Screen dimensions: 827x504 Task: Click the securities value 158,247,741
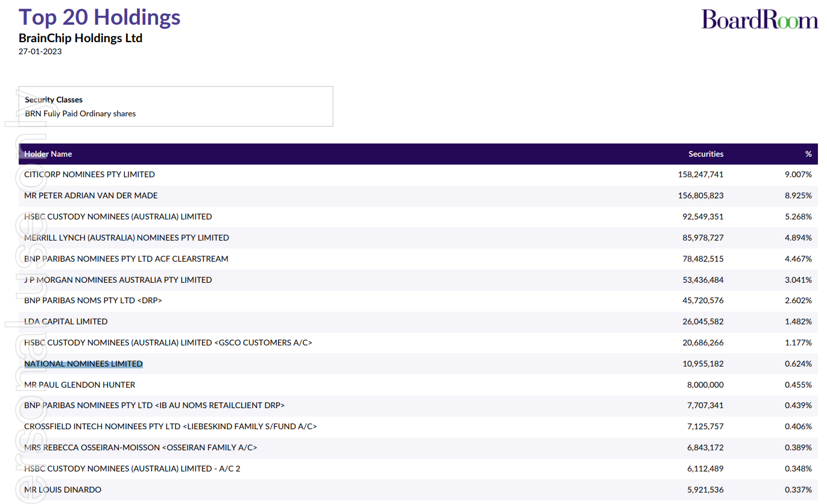[700, 174]
